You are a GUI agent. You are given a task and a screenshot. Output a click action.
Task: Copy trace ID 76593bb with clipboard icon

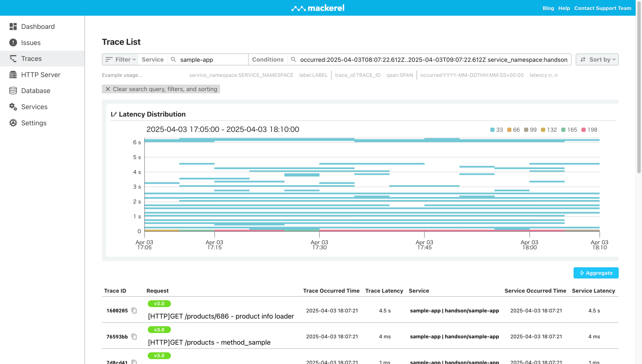pyautogui.click(x=134, y=337)
